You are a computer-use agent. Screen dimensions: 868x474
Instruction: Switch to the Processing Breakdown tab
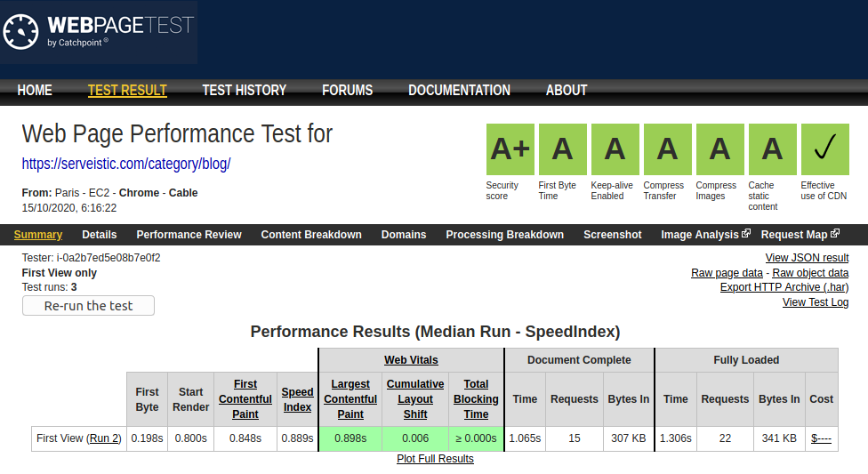(505, 235)
